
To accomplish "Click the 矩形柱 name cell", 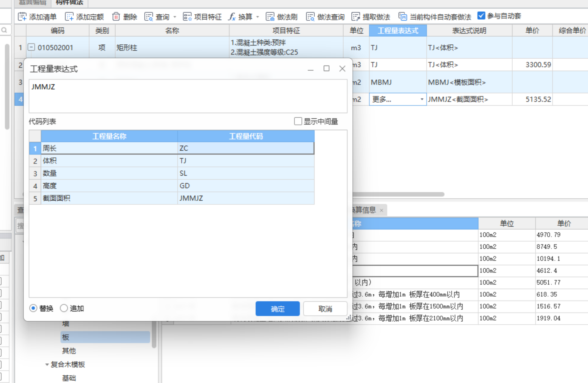I will (172, 47).
